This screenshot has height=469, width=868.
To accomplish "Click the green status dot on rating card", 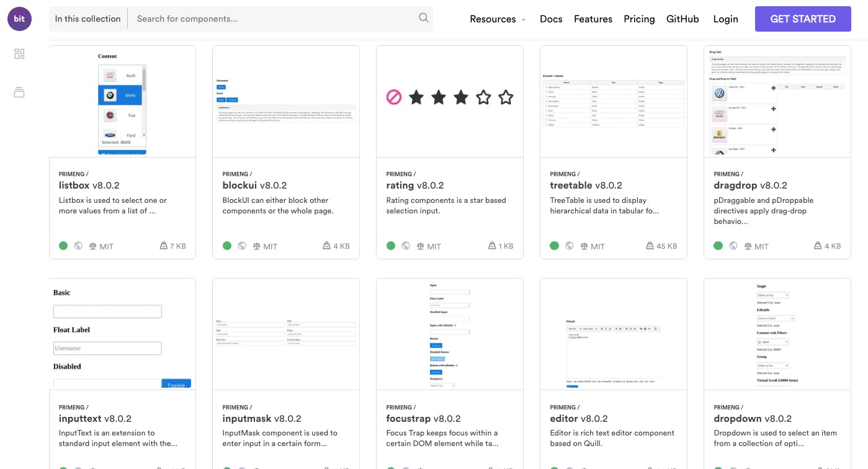I will [391, 246].
